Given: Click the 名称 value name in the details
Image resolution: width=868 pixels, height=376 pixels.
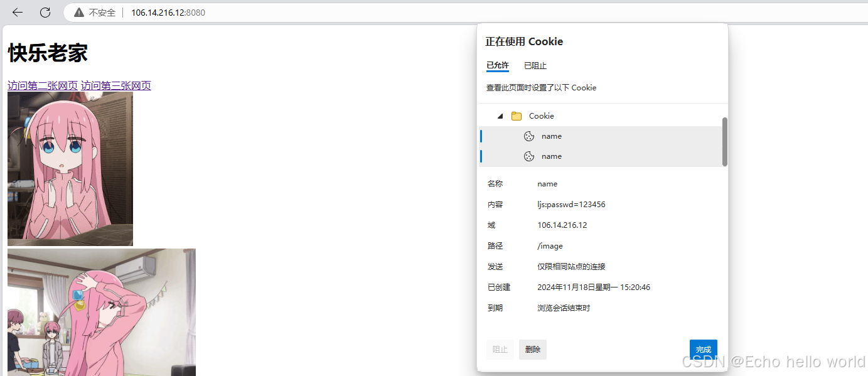Looking at the screenshot, I should [547, 184].
